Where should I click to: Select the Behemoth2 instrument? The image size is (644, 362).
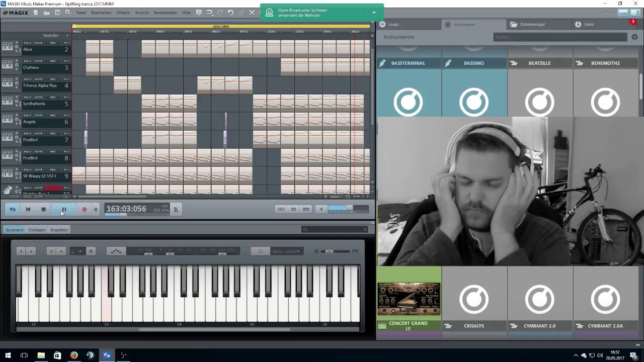(606, 63)
